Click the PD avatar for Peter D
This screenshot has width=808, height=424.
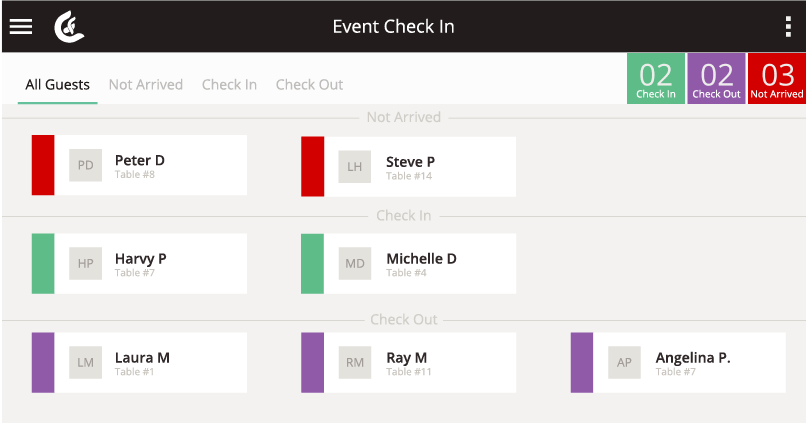click(x=86, y=165)
